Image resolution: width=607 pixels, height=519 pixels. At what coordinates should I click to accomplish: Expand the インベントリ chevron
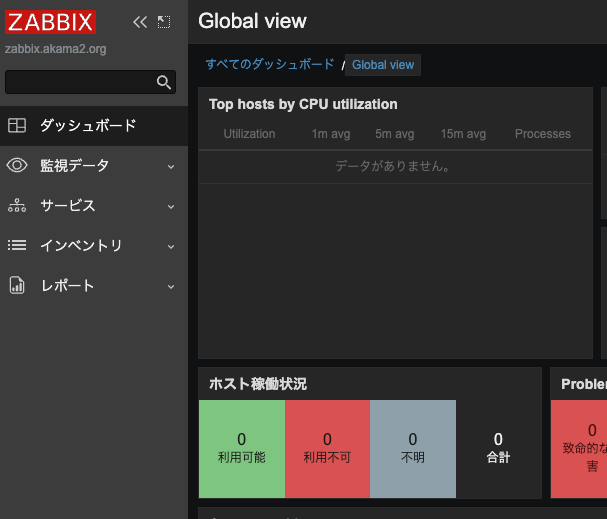click(171, 247)
